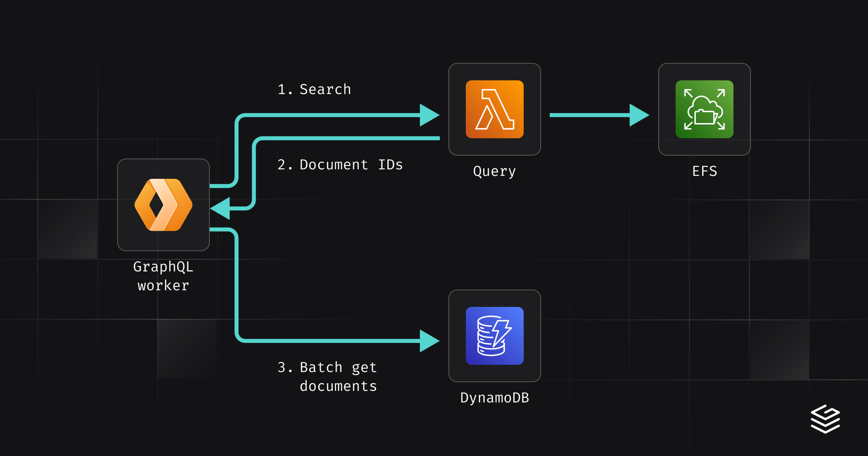Click the "DynamoDB" caption text
The height and width of the screenshot is (456, 868).
tap(495, 398)
